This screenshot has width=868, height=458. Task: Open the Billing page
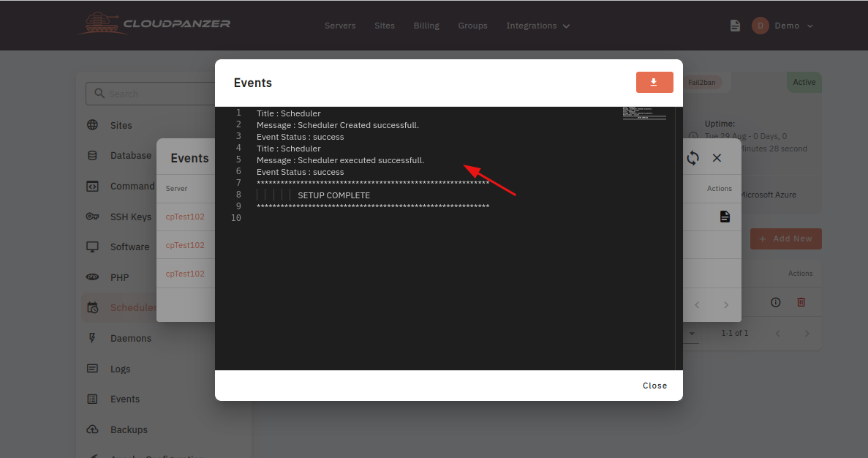point(426,26)
